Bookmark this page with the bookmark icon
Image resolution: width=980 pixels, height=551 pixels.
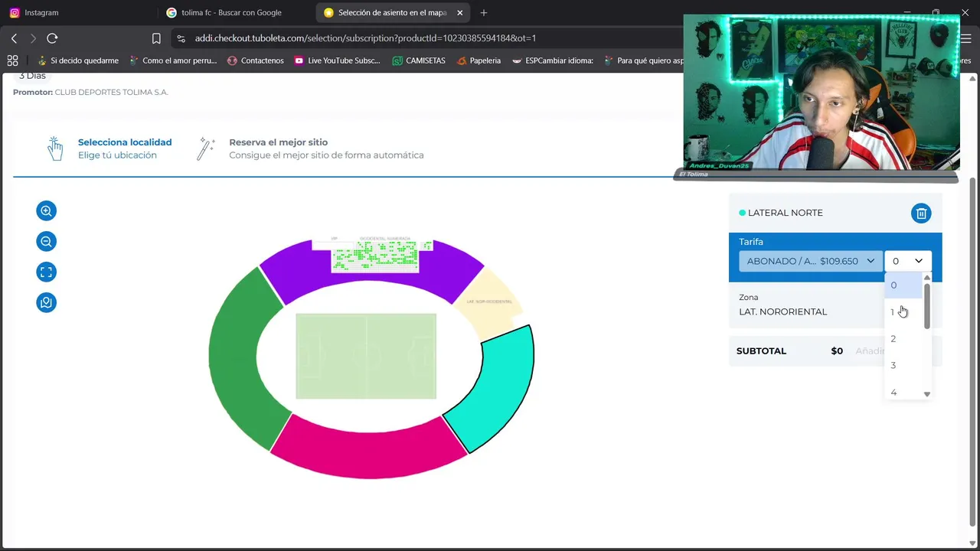(x=156, y=38)
